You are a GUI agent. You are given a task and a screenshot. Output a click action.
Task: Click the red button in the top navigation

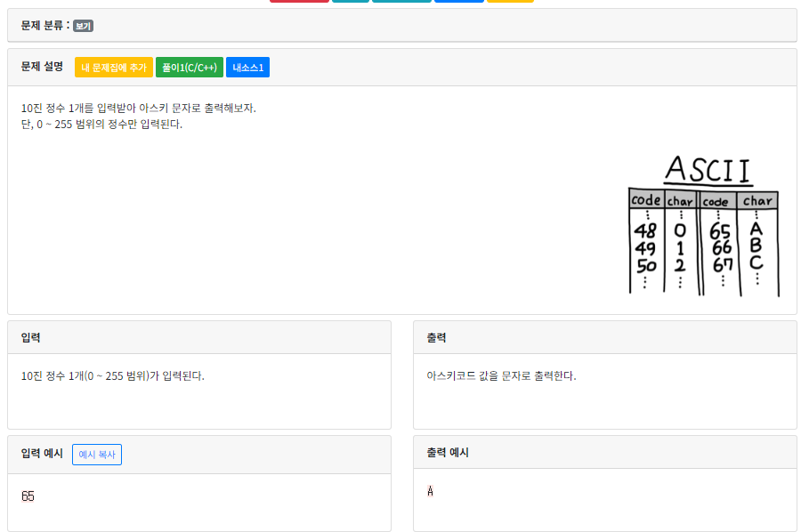pyautogui.click(x=298, y=3)
